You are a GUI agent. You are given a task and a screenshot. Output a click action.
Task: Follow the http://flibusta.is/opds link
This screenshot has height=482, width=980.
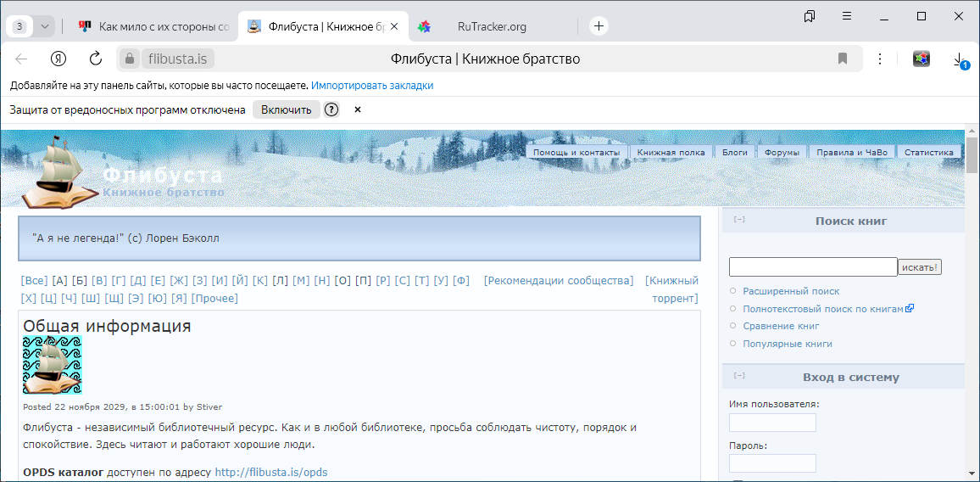pyautogui.click(x=271, y=472)
